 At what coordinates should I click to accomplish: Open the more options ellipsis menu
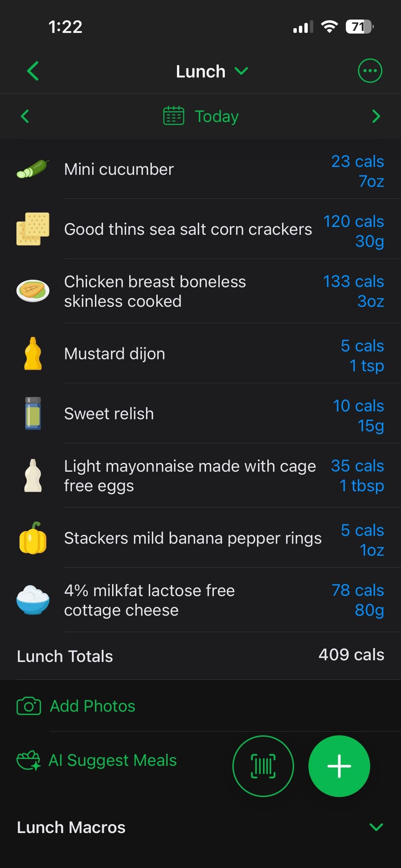[x=369, y=71]
